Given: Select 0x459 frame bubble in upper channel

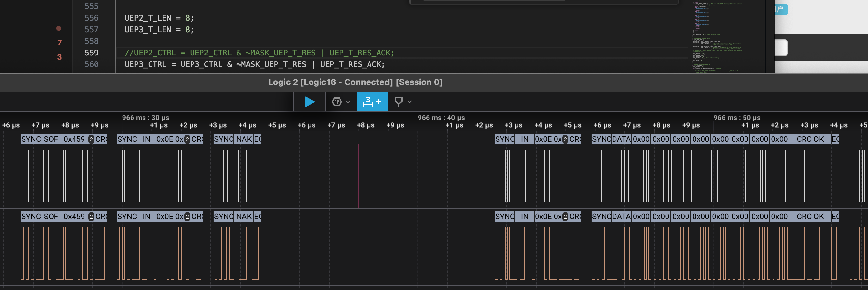Looking at the screenshot, I should point(74,139).
